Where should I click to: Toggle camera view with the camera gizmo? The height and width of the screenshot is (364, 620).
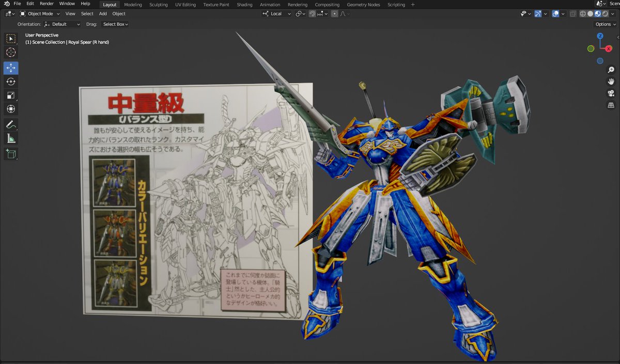pyautogui.click(x=611, y=93)
